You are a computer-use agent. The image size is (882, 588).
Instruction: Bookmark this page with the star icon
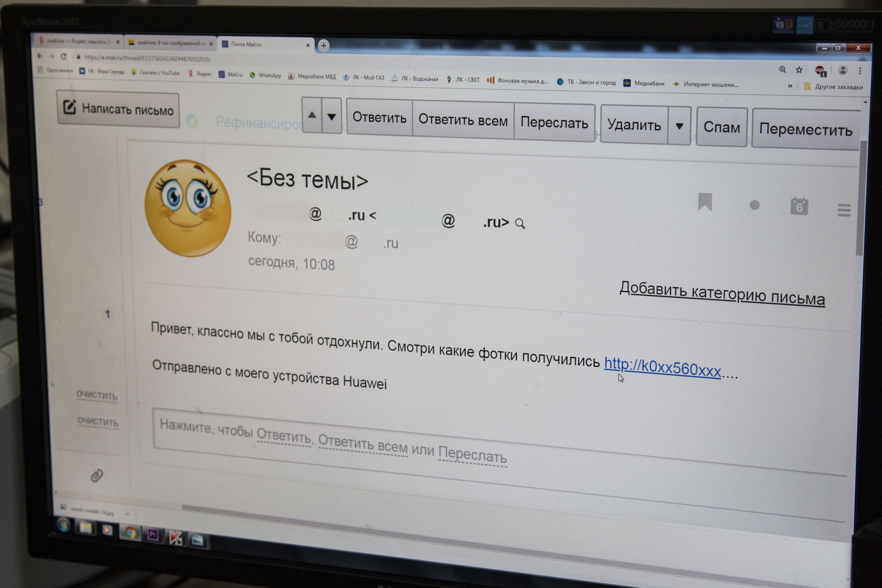coord(799,70)
